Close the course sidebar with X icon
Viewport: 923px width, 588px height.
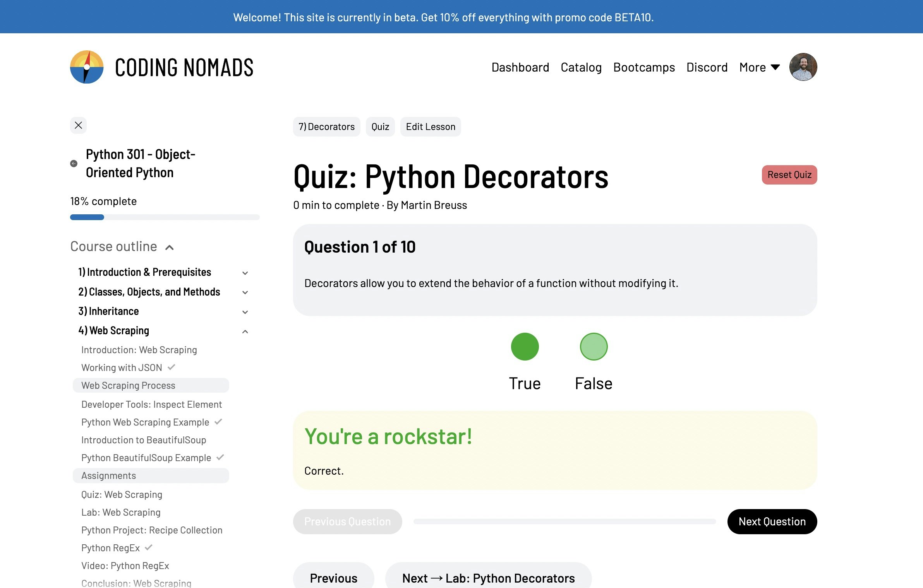[78, 125]
